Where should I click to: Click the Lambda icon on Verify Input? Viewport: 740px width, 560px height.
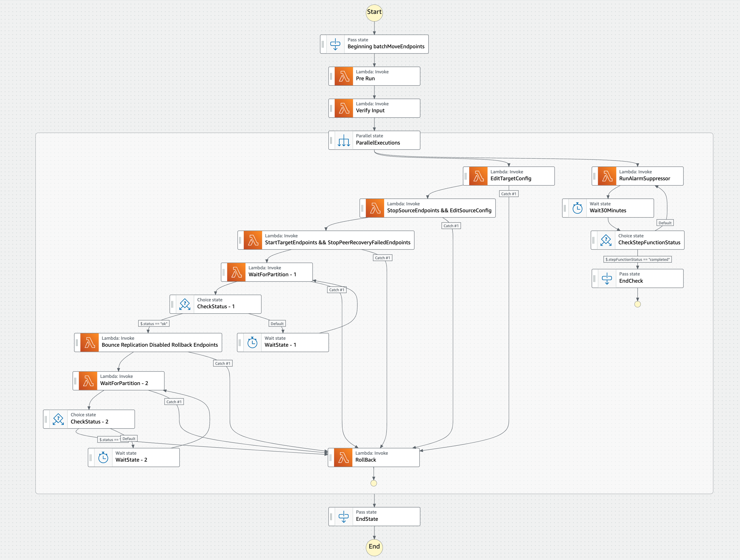(x=344, y=108)
